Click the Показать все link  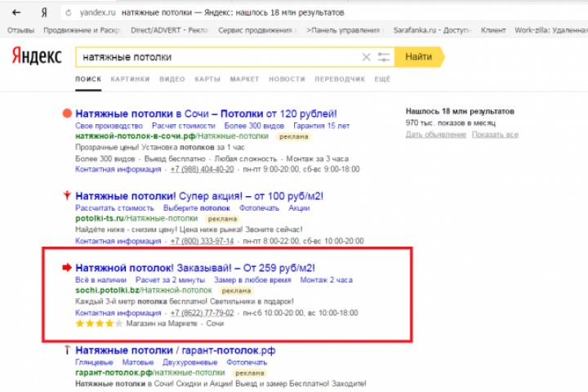pyautogui.click(x=495, y=135)
